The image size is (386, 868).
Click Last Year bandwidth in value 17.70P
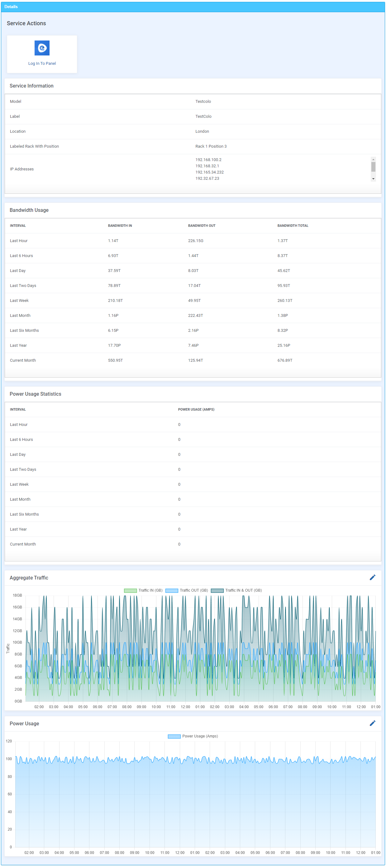114,346
